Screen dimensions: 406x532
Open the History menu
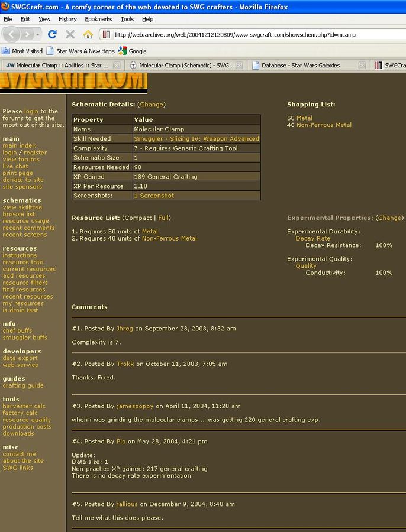67,19
